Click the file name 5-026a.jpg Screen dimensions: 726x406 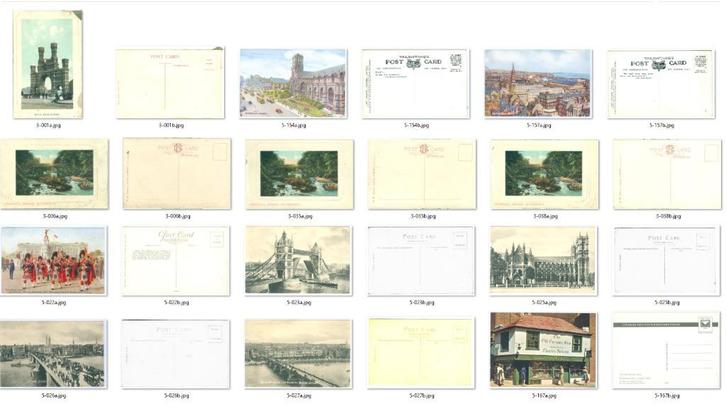click(x=54, y=396)
